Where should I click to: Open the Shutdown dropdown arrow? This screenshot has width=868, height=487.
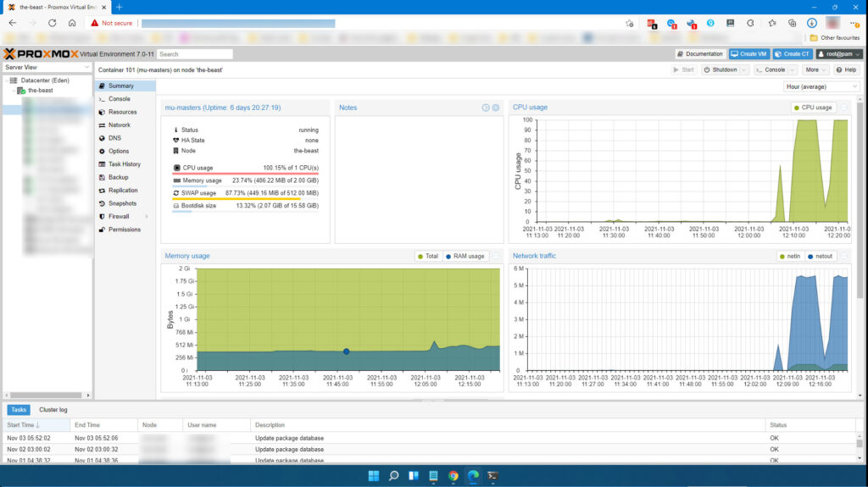(744, 69)
